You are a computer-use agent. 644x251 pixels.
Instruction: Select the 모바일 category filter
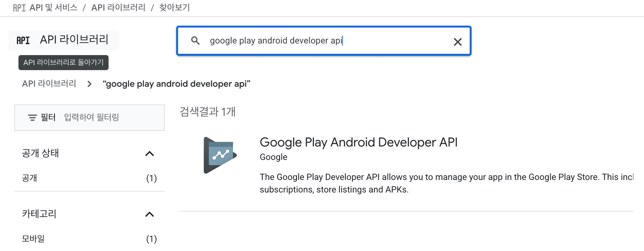coord(33,239)
